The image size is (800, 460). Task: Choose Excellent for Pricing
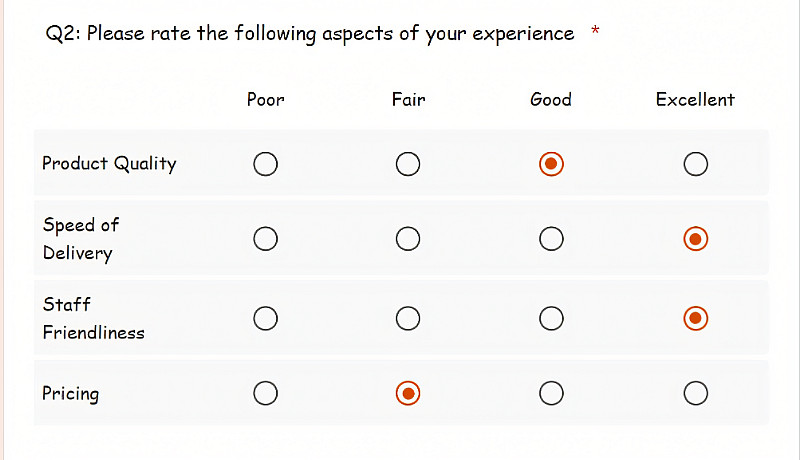click(x=696, y=393)
